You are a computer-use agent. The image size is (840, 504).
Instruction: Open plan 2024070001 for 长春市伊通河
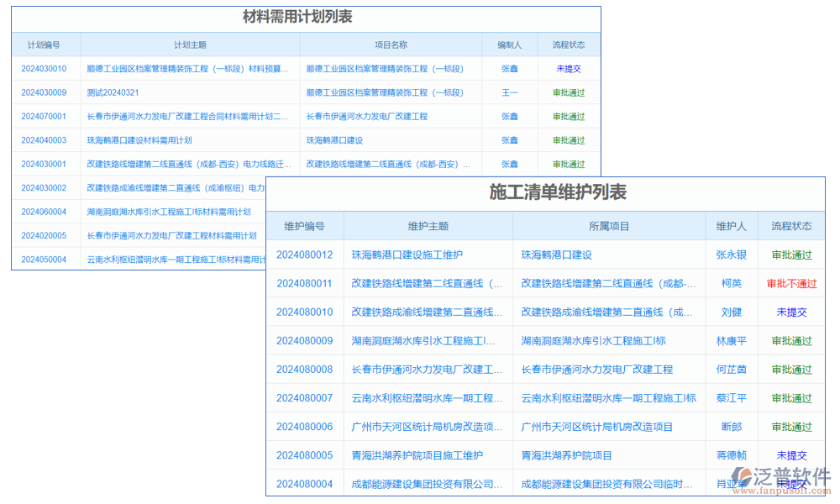(45, 117)
